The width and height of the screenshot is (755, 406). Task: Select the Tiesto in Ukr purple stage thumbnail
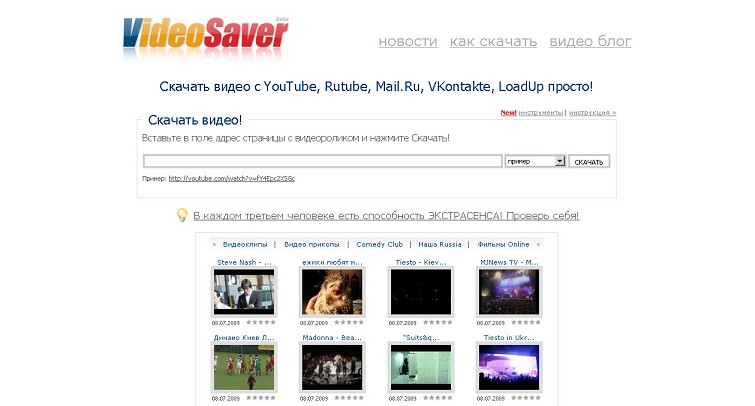tap(509, 367)
